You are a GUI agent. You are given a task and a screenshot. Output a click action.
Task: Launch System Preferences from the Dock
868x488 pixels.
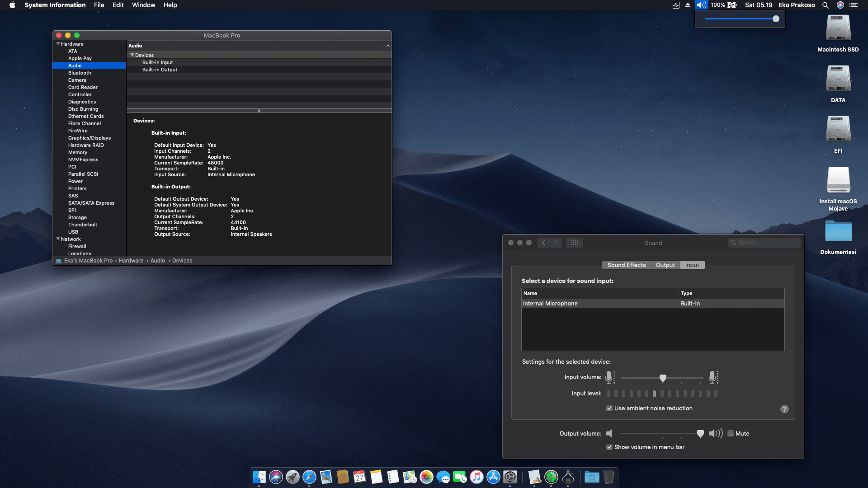click(510, 477)
